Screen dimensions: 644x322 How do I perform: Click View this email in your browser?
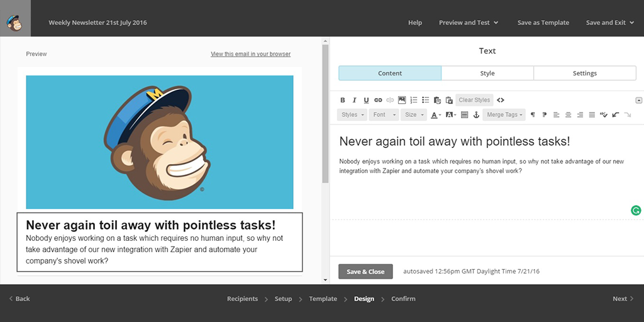250,54
